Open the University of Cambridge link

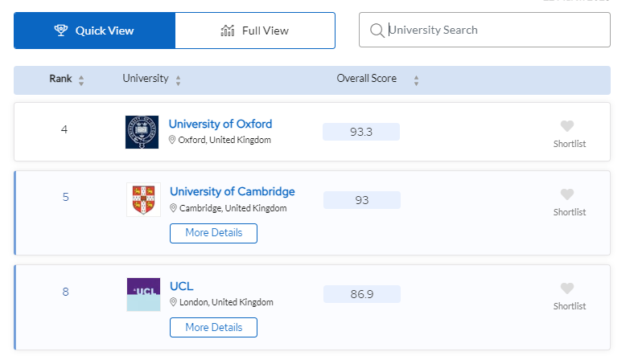click(x=232, y=191)
